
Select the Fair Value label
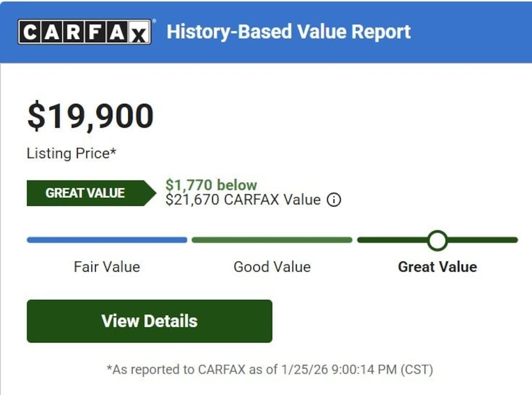point(107,267)
